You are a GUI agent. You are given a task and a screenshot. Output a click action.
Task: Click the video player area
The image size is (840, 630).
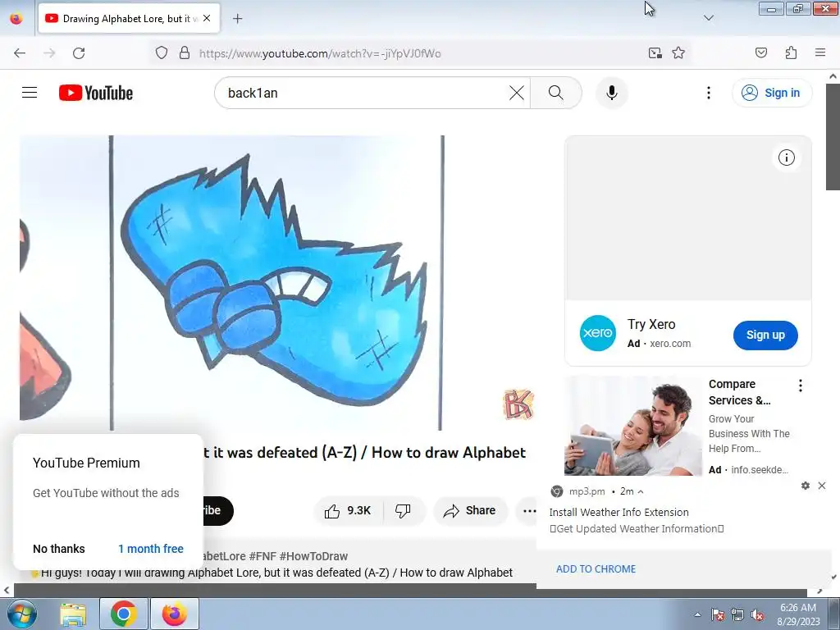(x=279, y=283)
